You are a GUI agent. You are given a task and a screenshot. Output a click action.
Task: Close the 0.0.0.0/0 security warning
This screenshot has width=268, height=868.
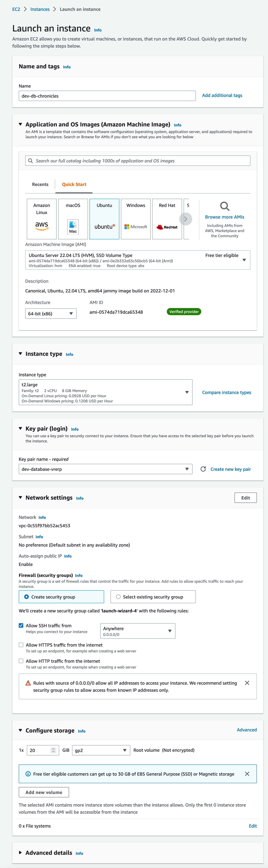247,683
